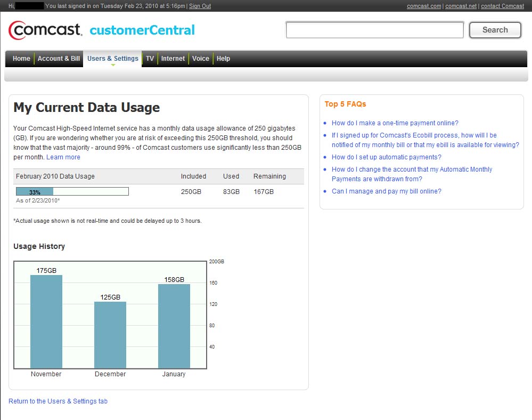Image resolution: width=532 pixels, height=420 pixels.
Task: Click the 33% data usage progress bar
Action: (72, 191)
